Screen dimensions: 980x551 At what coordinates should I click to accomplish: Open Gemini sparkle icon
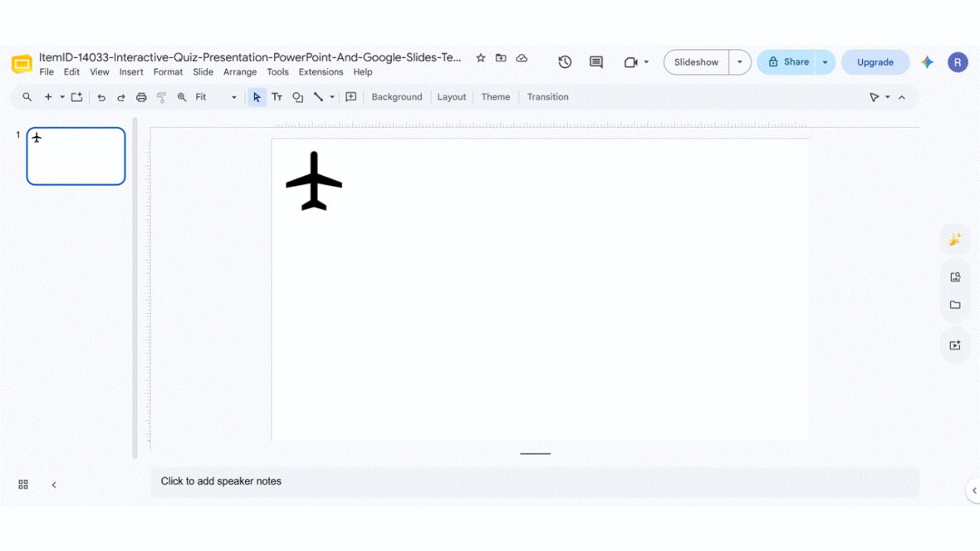(927, 62)
